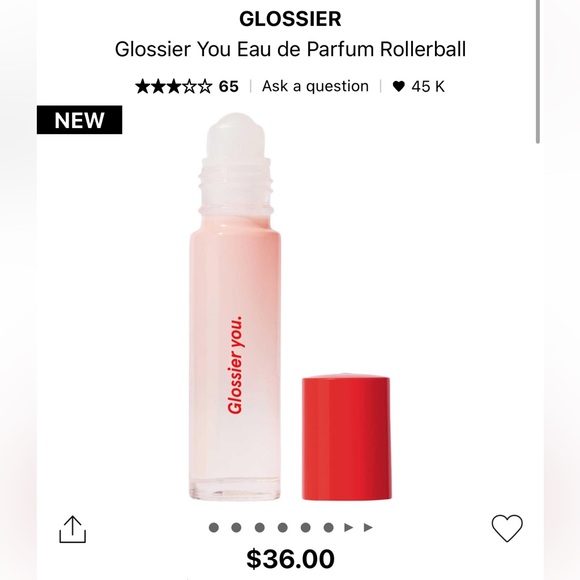Select the second image carousel dot

click(236, 527)
